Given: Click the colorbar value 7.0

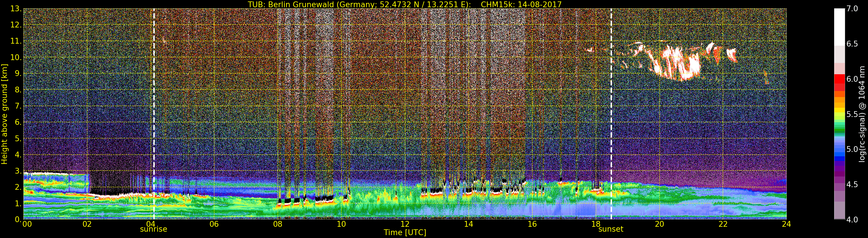Looking at the screenshot, I should click(852, 9).
